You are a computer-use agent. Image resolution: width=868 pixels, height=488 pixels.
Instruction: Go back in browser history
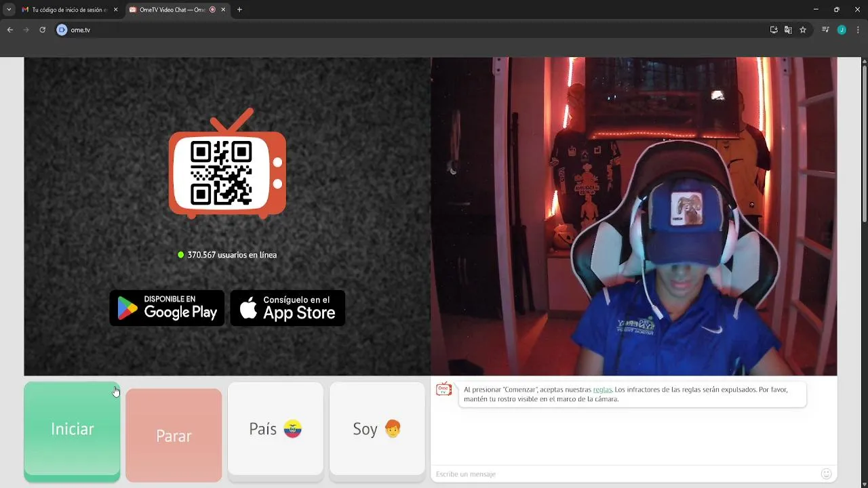pyautogui.click(x=10, y=30)
